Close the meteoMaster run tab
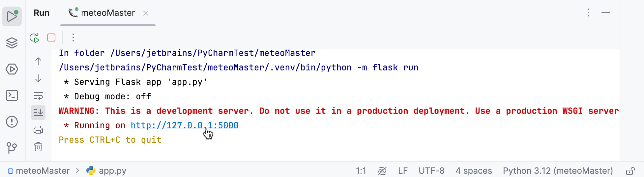The width and height of the screenshot is (644, 177). coord(146,13)
